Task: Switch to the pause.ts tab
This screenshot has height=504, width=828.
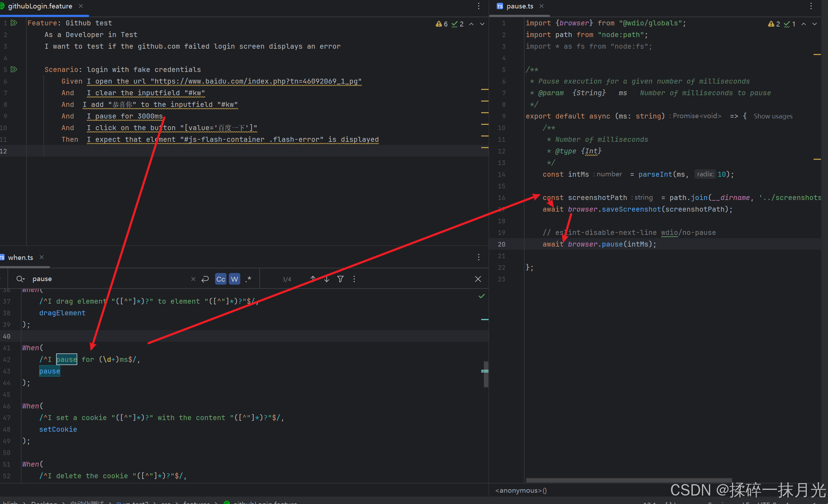Action: click(519, 6)
